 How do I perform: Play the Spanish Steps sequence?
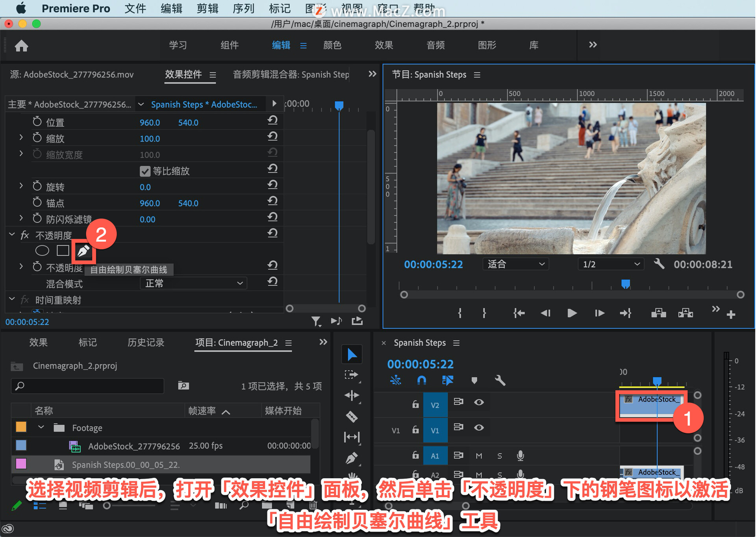(572, 313)
